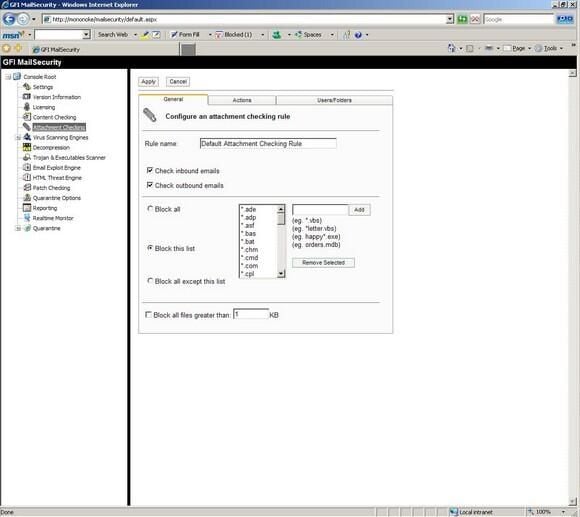Expand the Virus Scanning Engines node
Viewport: 580px width, 517px height.
17,137
